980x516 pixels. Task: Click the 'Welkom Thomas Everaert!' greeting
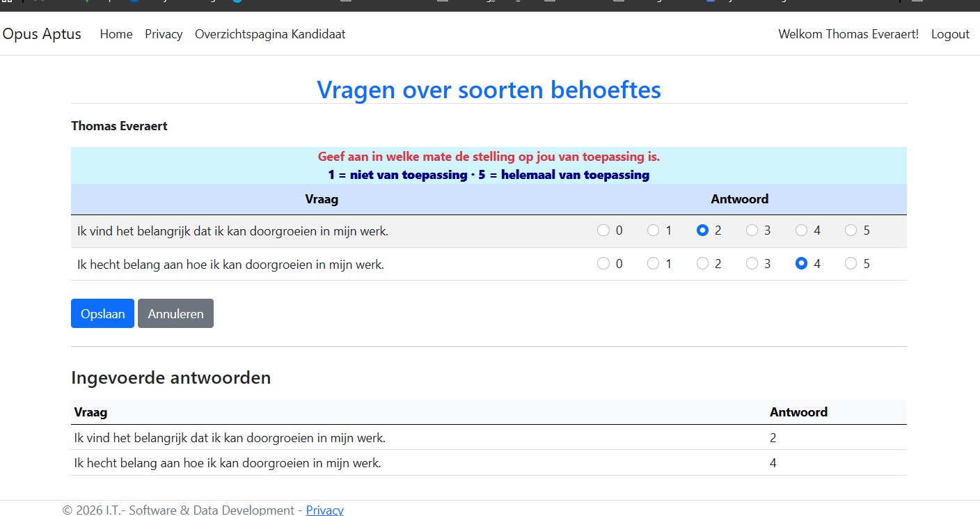click(x=848, y=34)
